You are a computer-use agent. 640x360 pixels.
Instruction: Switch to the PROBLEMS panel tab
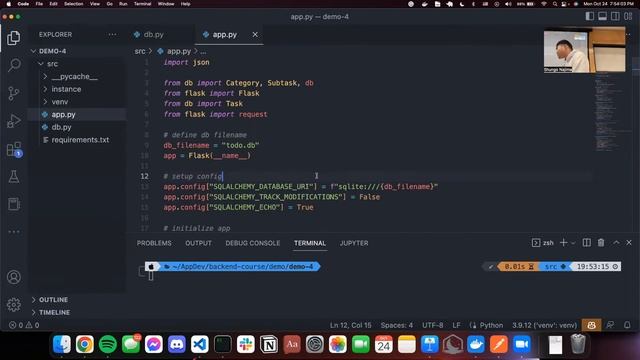point(154,243)
